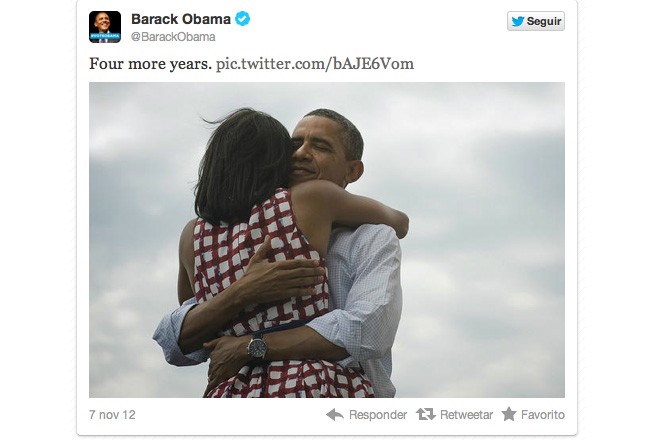Follow the account with the Seguir button

tap(536, 21)
